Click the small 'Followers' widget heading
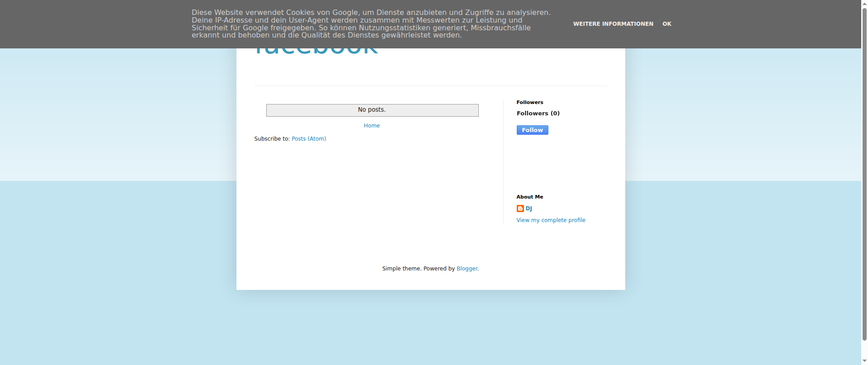This screenshot has height=365, width=868. (x=530, y=102)
